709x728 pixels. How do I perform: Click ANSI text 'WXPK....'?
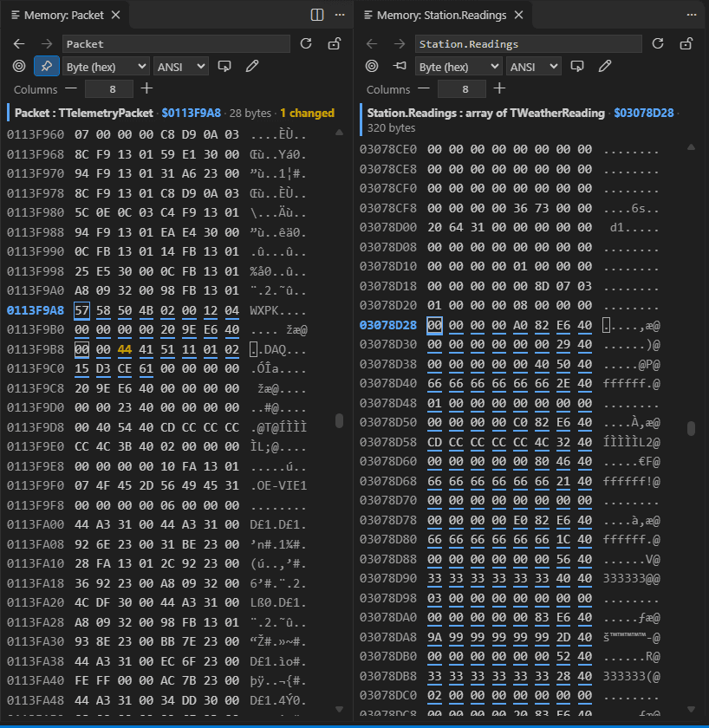(277, 310)
